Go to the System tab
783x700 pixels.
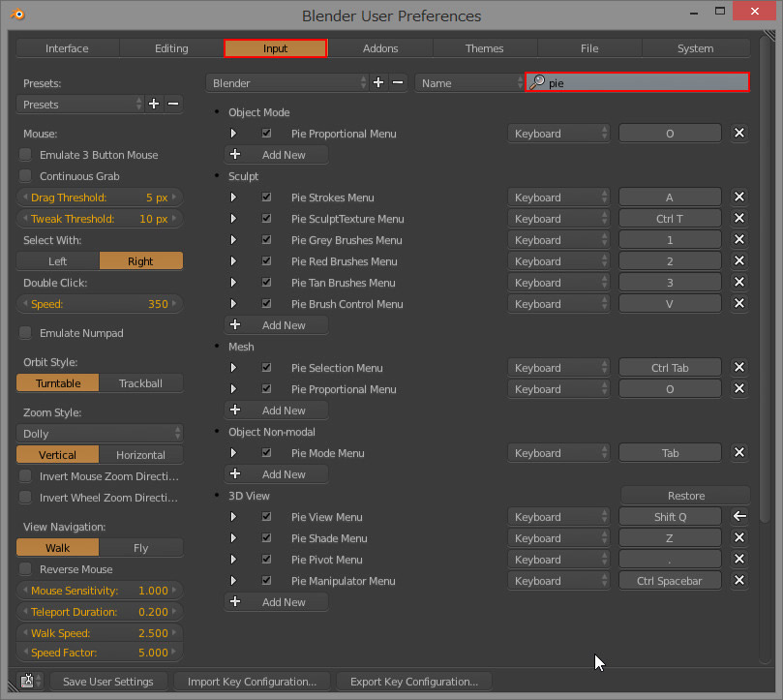coord(695,48)
